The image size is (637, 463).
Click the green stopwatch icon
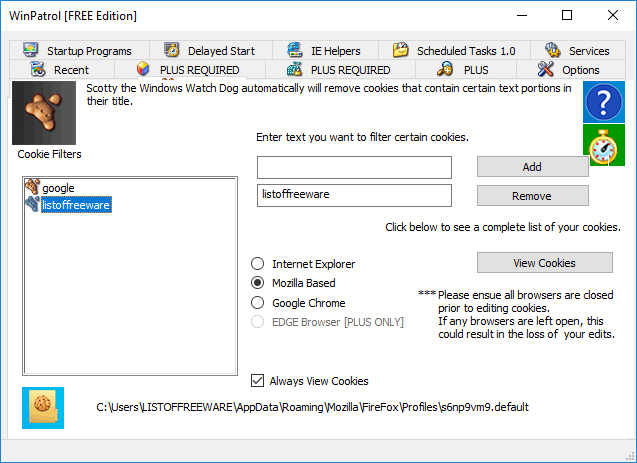(x=604, y=145)
